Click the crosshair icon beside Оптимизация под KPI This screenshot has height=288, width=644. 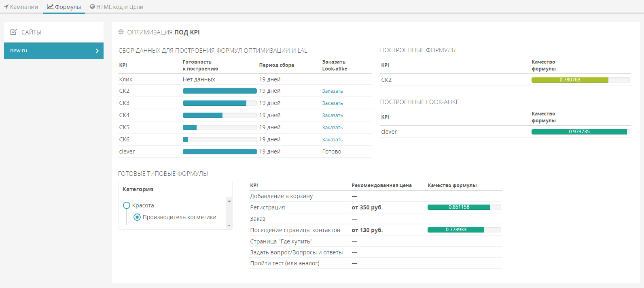(x=121, y=32)
